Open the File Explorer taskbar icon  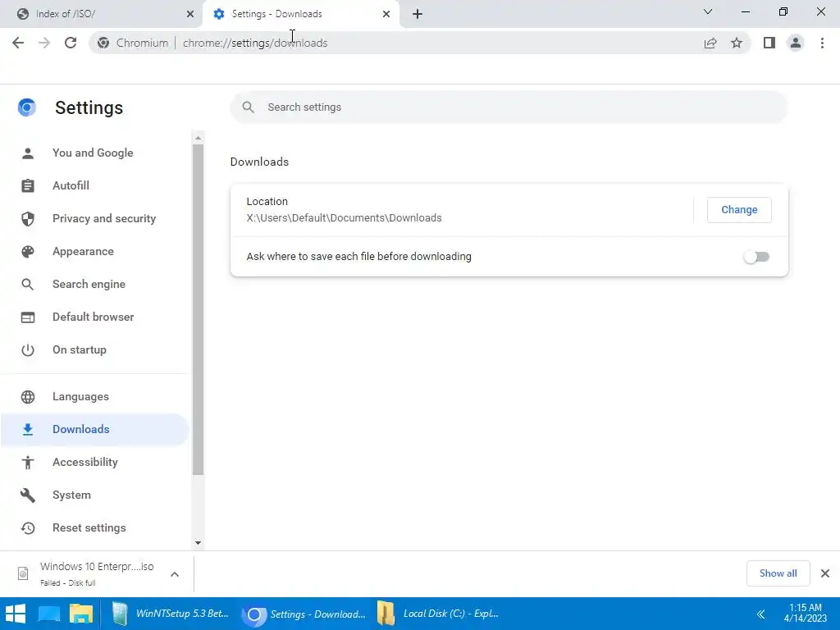click(x=81, y=614)
